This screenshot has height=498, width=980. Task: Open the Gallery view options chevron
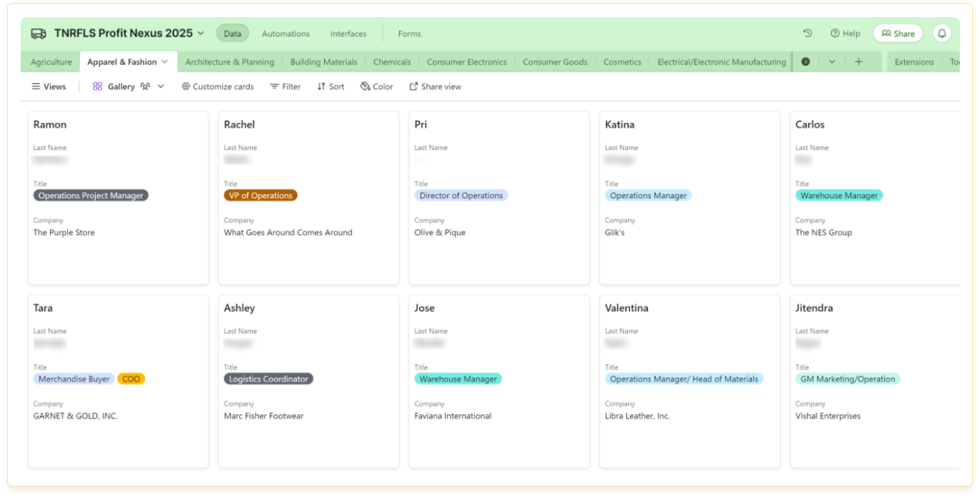point(161,87)
